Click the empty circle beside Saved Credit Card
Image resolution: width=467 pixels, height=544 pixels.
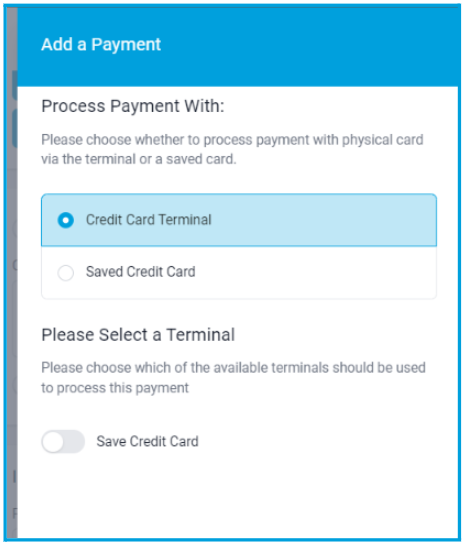click(x=66, y=272)
